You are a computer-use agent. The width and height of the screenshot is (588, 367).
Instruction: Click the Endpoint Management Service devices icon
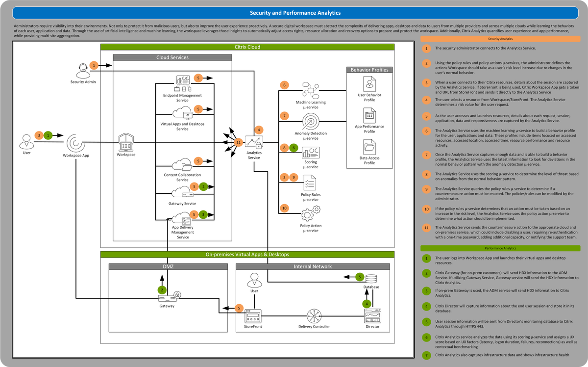182,83
